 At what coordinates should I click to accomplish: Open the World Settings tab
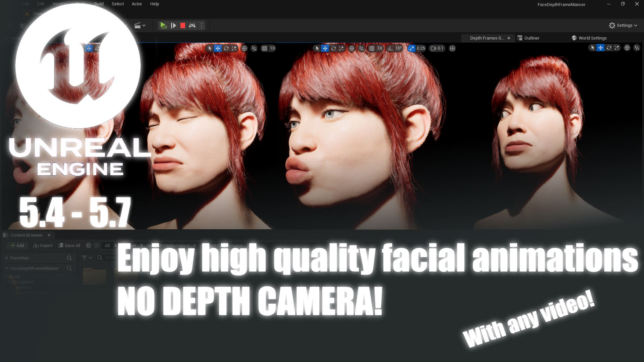pyautogui.click(x=592, y=38)
